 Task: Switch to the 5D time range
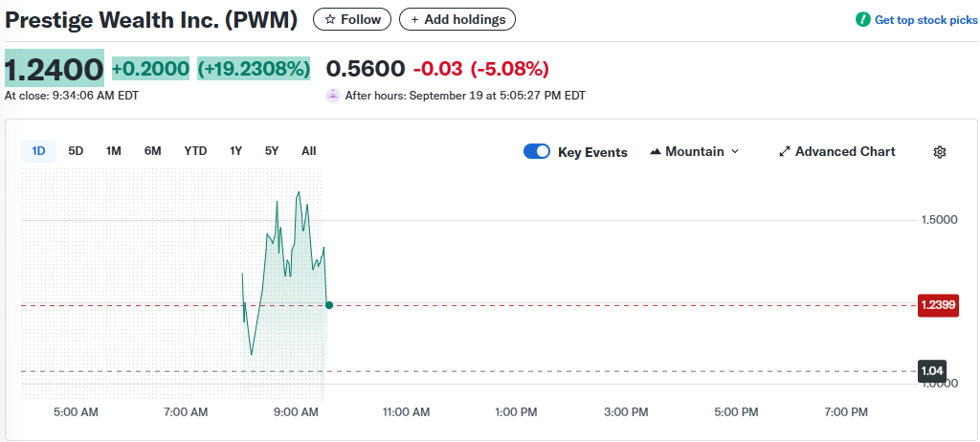tap(76, 151)
